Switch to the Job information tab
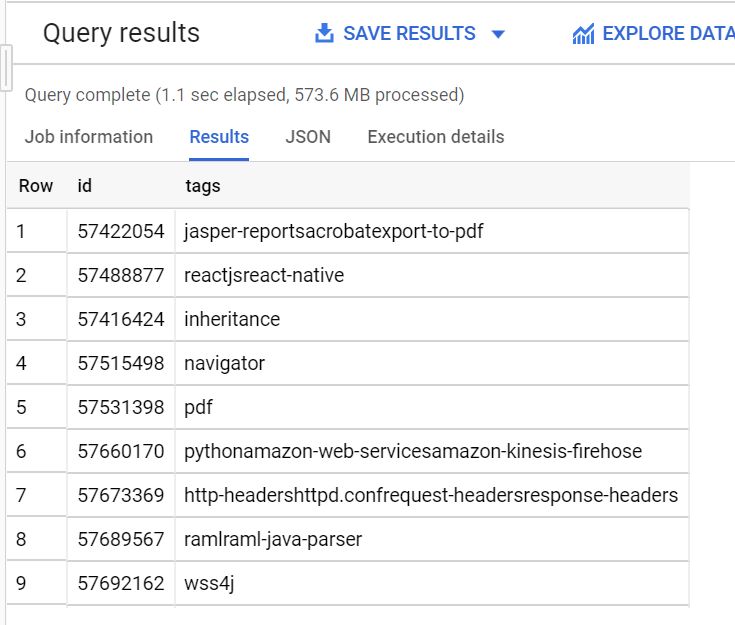Screen dimensions: 735x625 point(89,137)
